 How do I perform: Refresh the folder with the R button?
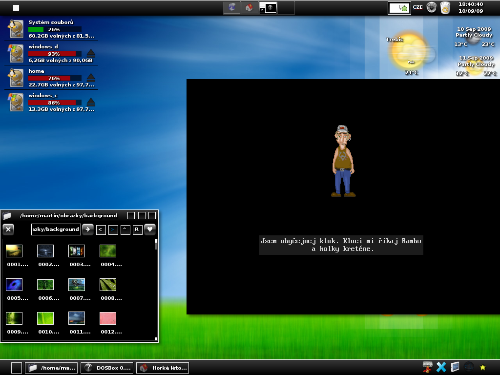tap(137, 230)
